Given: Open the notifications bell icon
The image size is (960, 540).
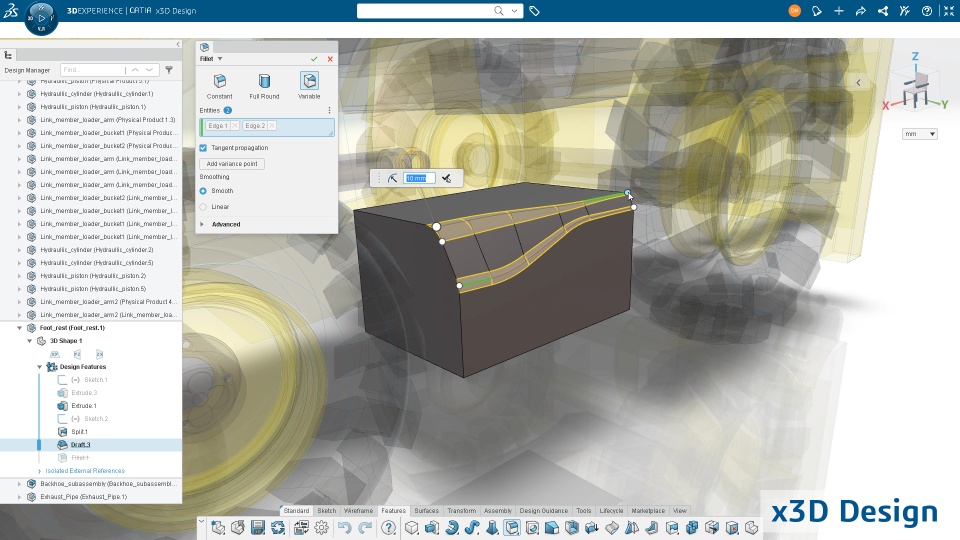Looking at the screenshot, I should (x=816, y=11).
